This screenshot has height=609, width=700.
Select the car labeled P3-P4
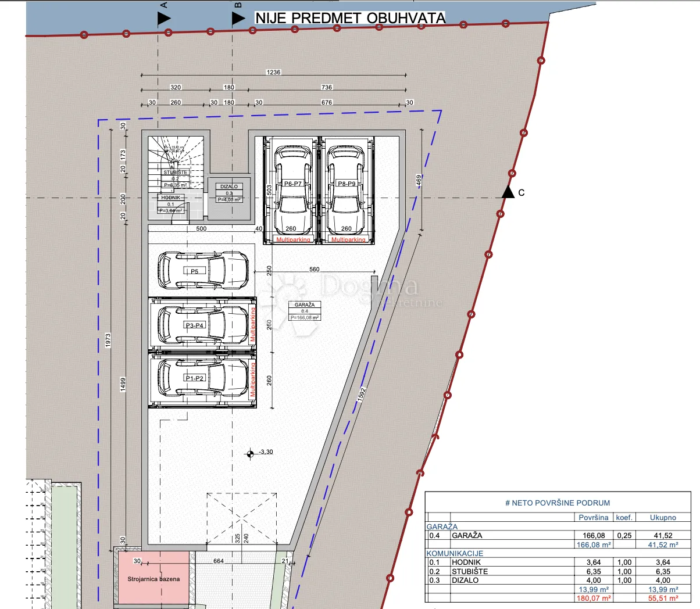tap(202, 325)
